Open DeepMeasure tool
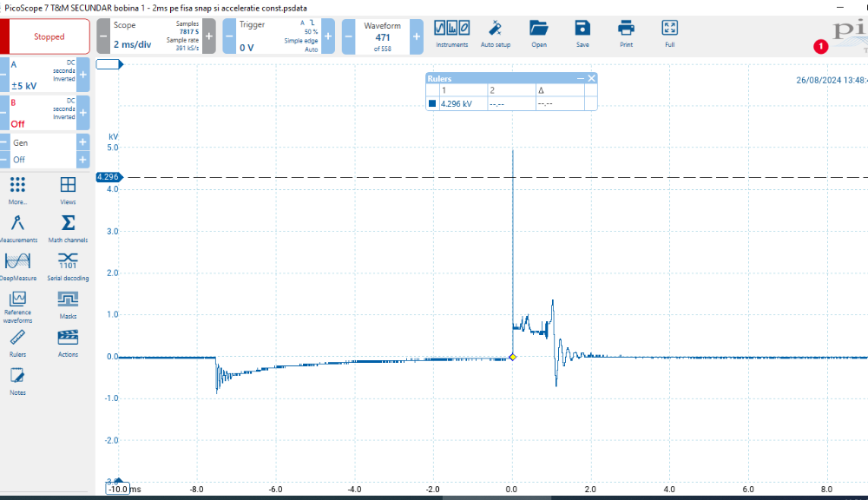This screenshot has width=868, height=500. [18, 266]
